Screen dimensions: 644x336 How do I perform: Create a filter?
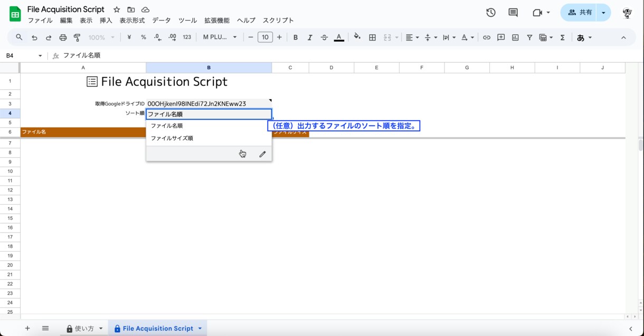click(529, 37)
